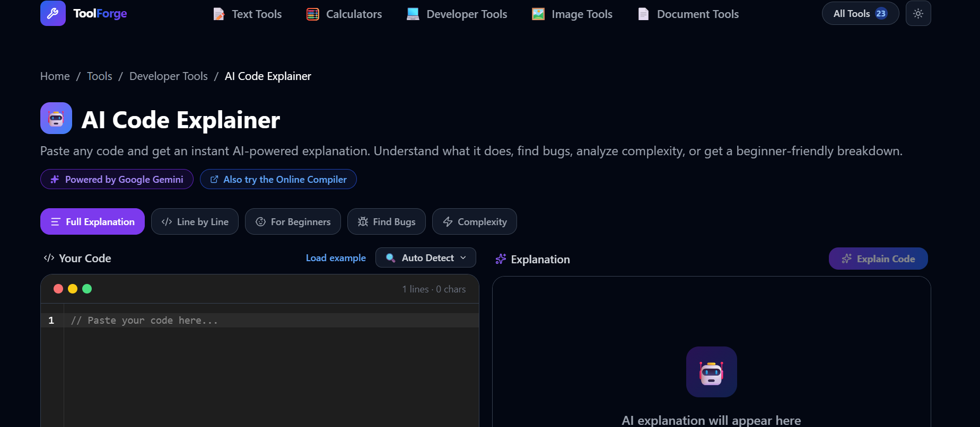Expand the Auto Detect language dropdown
980x427 pixels.
click(426, 257)
